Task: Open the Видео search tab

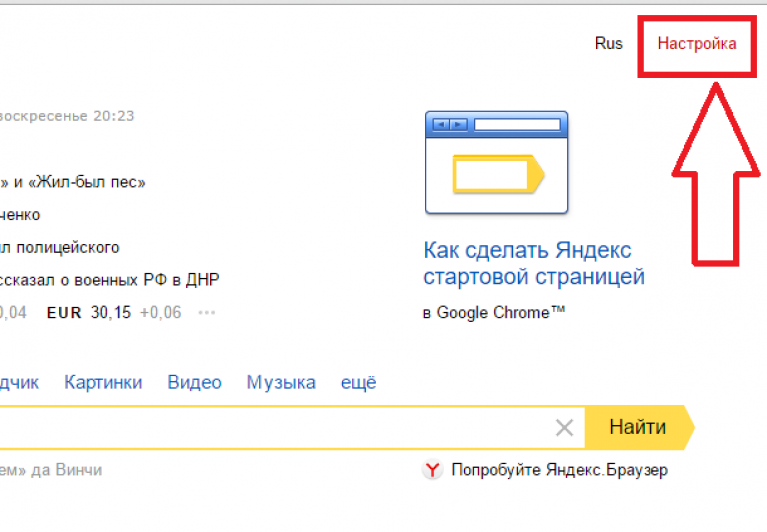Action: 194,382
